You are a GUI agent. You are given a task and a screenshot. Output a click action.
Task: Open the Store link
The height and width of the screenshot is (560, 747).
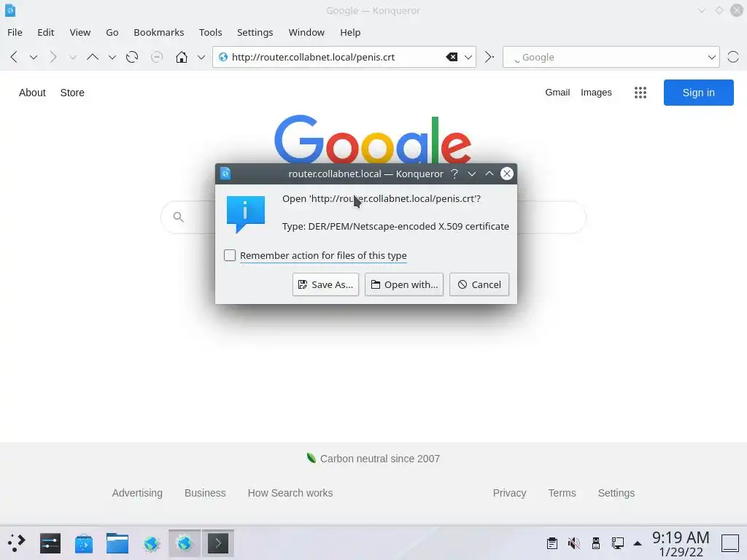coord(72,93)
